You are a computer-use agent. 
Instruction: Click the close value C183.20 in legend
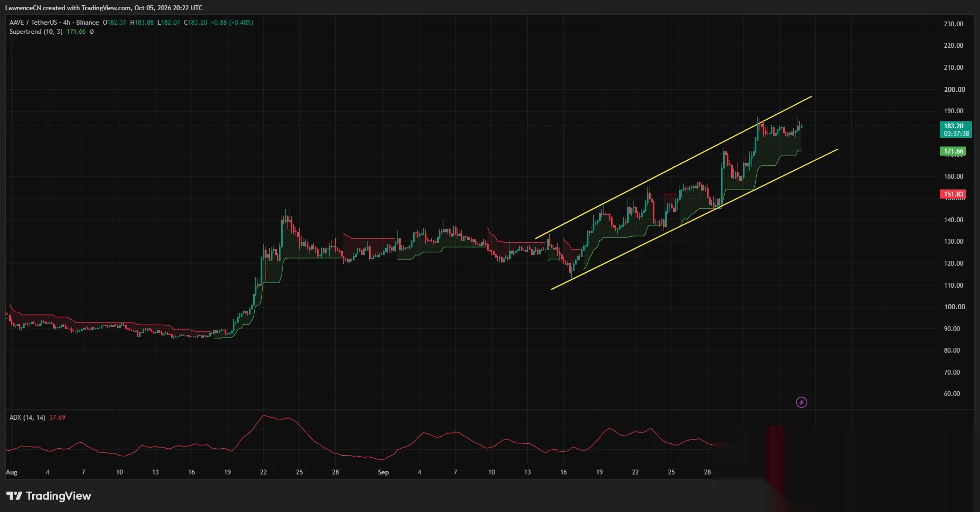coord(195,23)
